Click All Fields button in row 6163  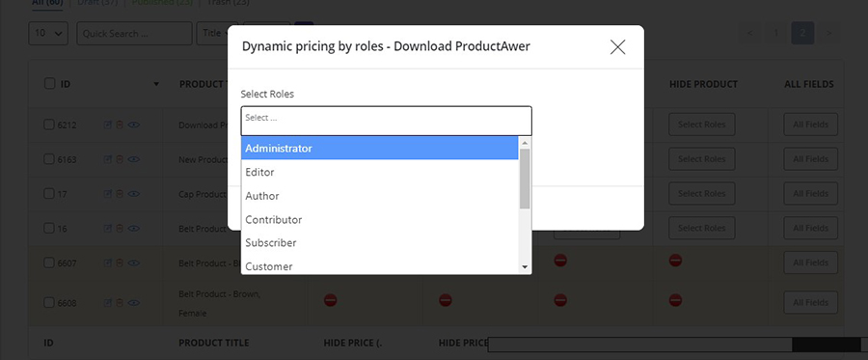[810, 159]
